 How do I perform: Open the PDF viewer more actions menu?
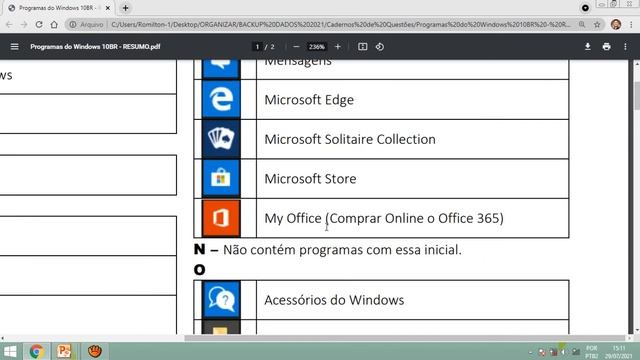625,47
